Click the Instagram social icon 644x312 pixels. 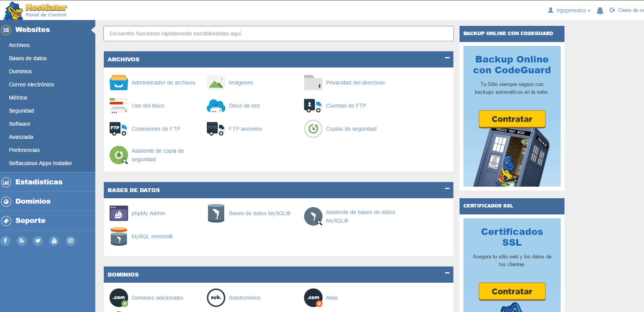pyautogui.click(x=70, y=241)
